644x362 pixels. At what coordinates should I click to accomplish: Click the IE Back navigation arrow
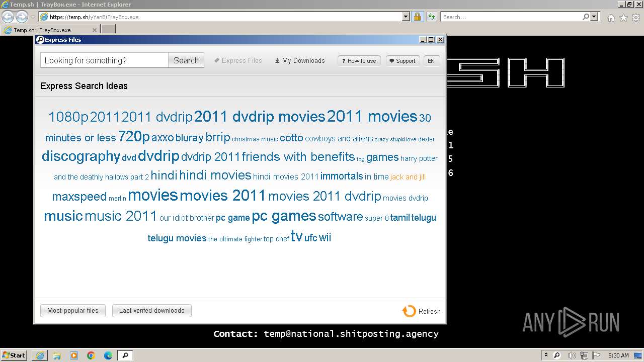coord(8,17)
